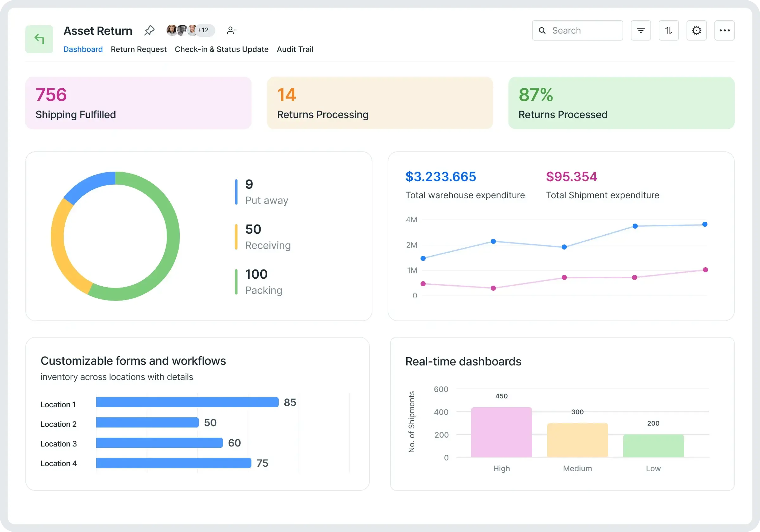Click the Location 1 bar in chart
The image size is (760, 532).
coord(187,402)
